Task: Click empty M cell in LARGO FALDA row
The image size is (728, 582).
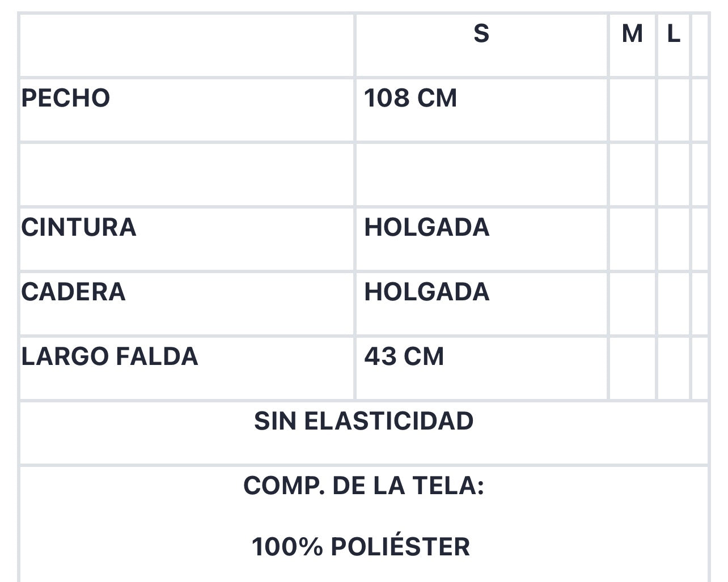Action: [x=632, y=368]
